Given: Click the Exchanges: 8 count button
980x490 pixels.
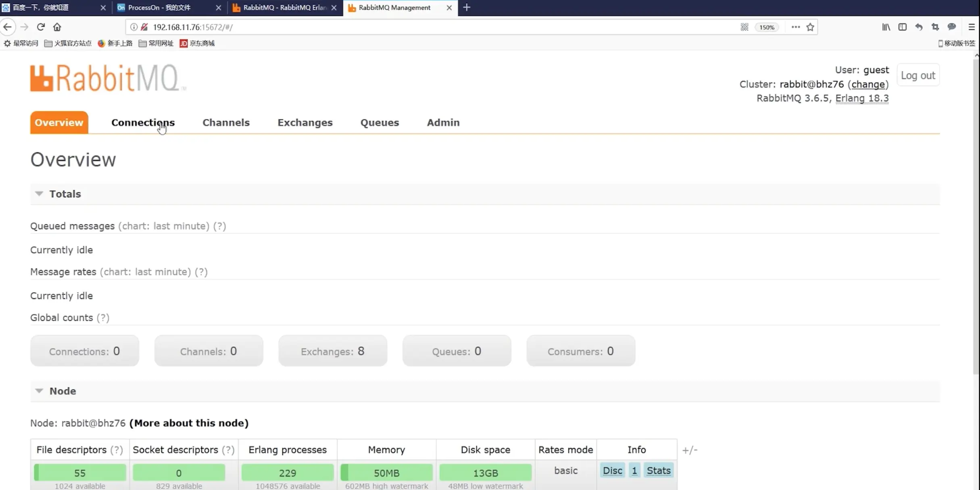Looking at the screenshot, I should (x=333, y=351).
